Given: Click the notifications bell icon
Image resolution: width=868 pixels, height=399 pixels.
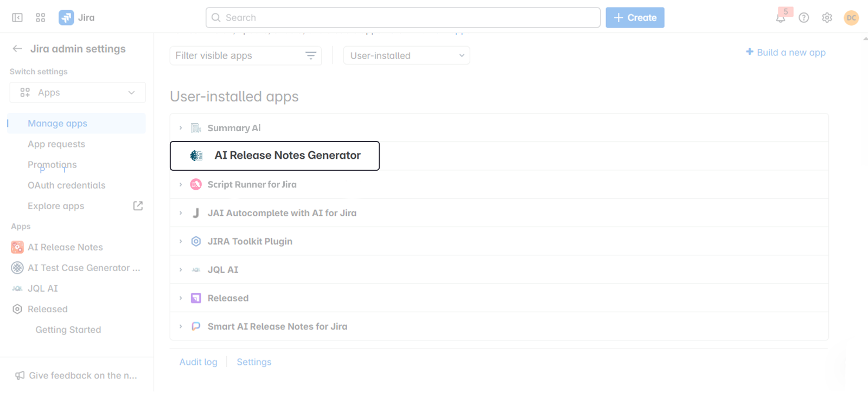Looking at the screenshot, I should point(781,18).
